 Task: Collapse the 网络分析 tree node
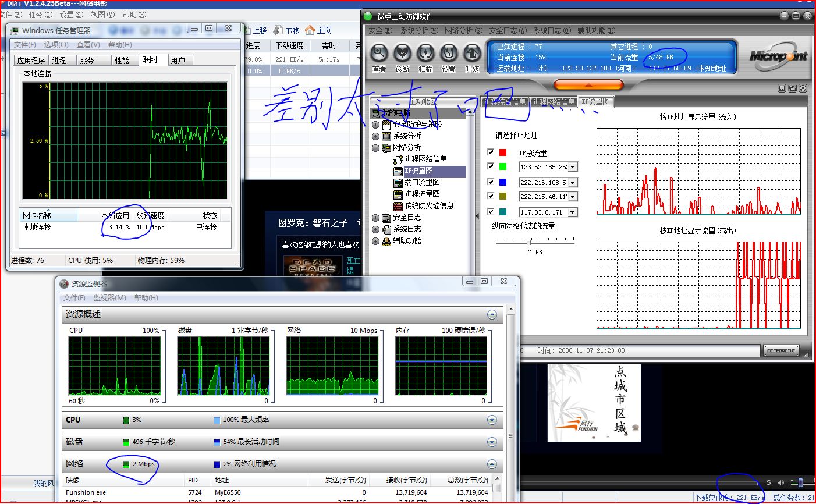click(375, 148)
